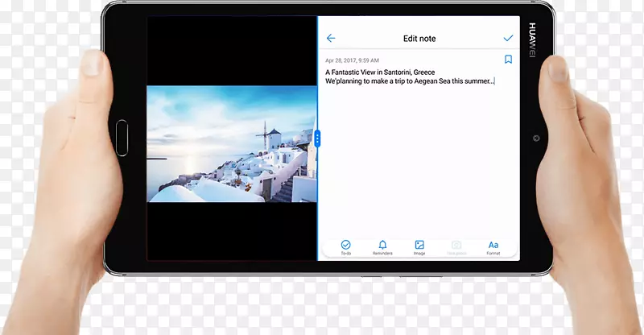Image resolution: width=644 pixels, height=335 pixels.
Task: Tap the empty note body below the text
Action: (419, 161)
